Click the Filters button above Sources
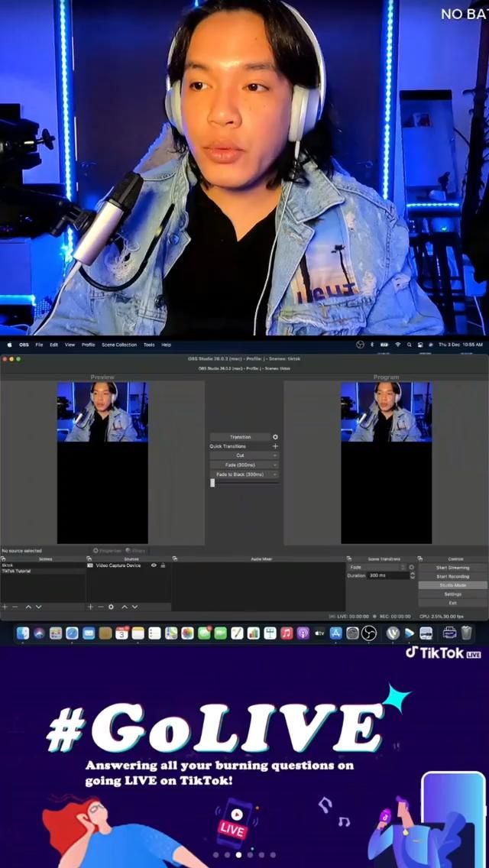This screenshot has width=489, height=868. pos(136,551)
